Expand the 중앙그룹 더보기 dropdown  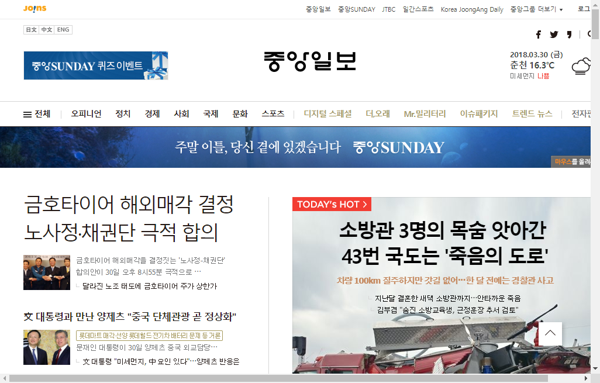pyautogui.click(x=536, y=9)
